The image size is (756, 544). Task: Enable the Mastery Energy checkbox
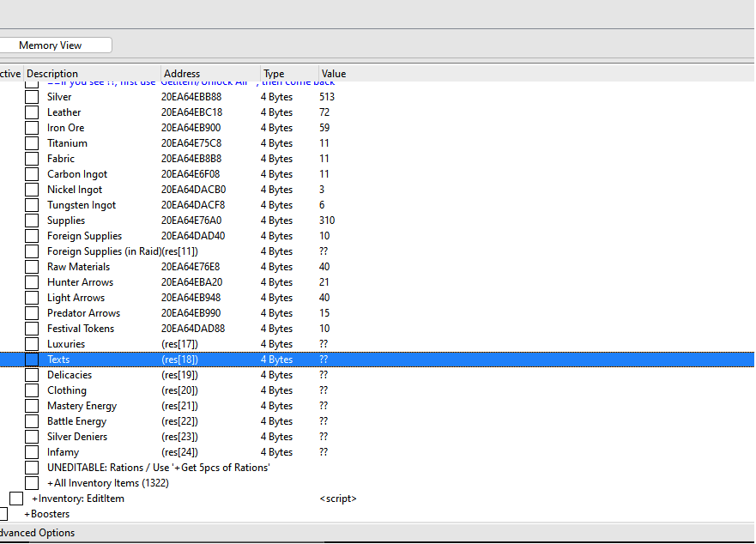pyautogui.click(x=32, y=405)
